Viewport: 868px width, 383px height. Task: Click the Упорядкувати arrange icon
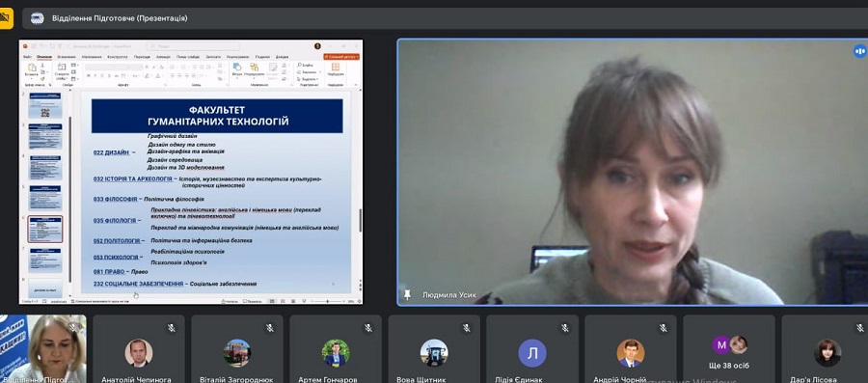click(254, 67)
